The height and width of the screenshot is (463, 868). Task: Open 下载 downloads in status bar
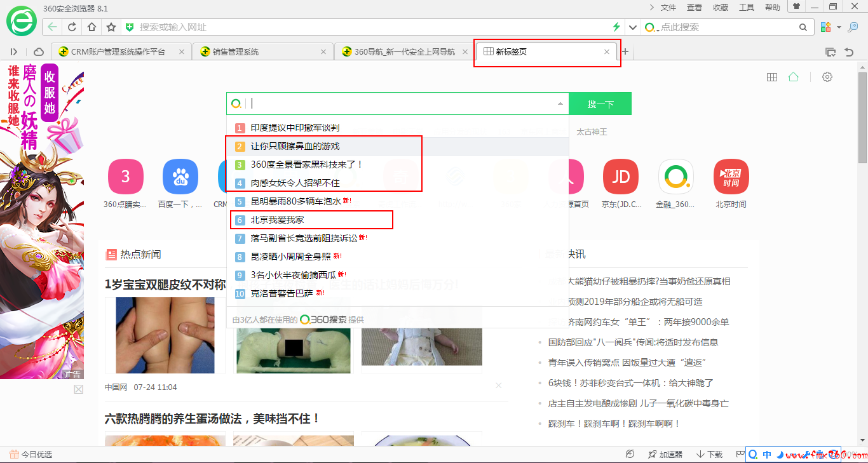710,454
